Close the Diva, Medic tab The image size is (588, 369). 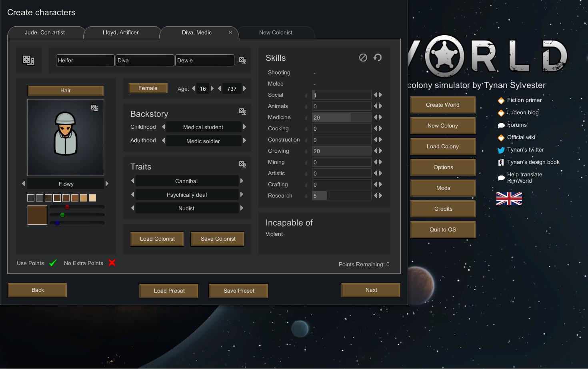(230, 32)
